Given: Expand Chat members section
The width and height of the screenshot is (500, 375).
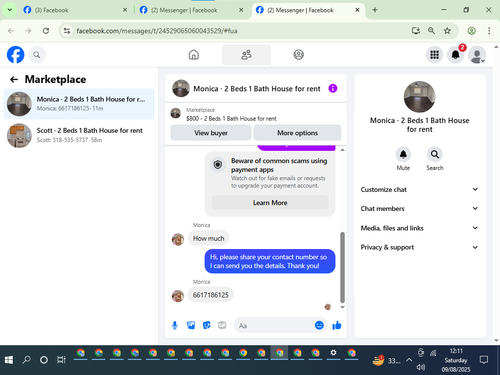Looking at the screenshot, I should (419, 209).
